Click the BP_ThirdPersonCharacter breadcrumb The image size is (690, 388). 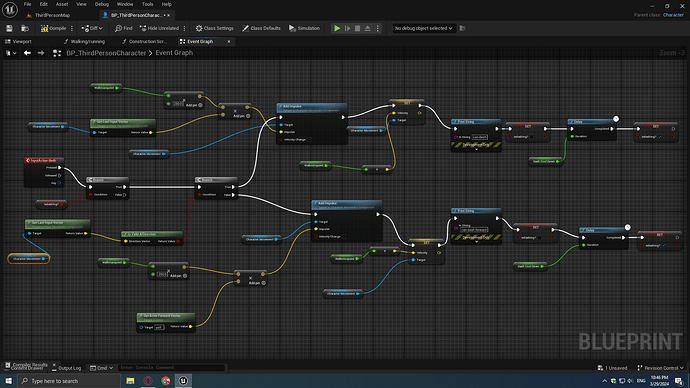(106, 53)
